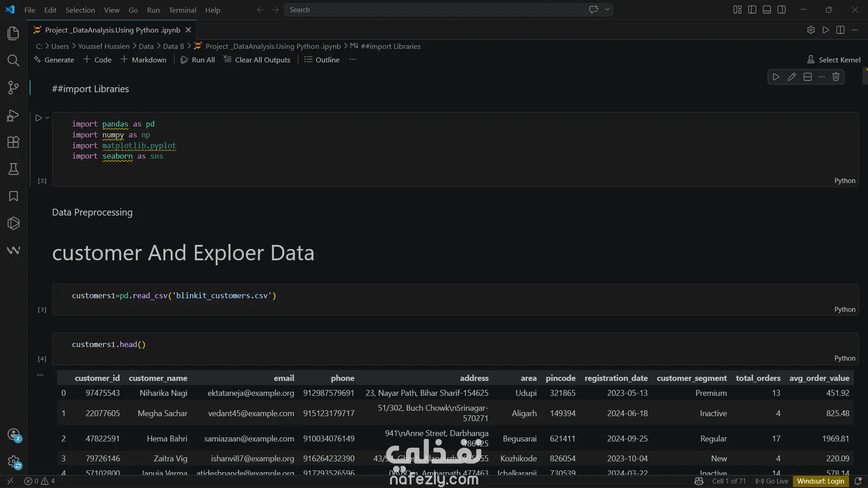868x488 pixels.
Task: Go back in navigation history
Action: [x=260, y=9]
